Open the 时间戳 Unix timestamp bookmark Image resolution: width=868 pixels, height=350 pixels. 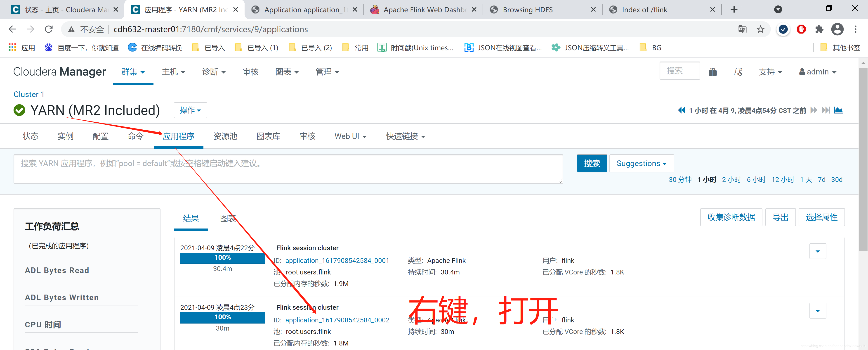tap(415, 48)
